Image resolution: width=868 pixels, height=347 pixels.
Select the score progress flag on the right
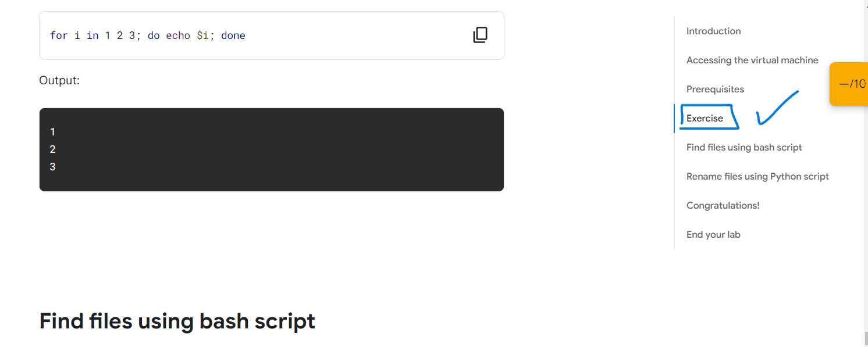pos(851,83)
